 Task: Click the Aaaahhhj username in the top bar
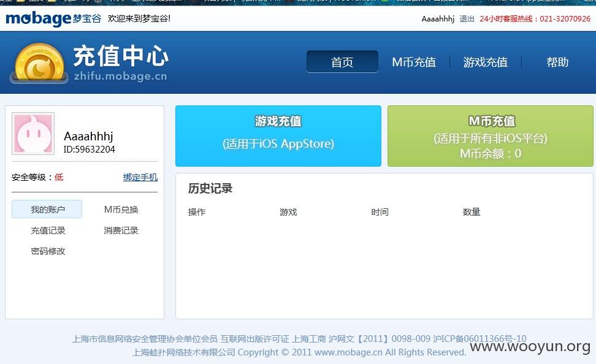[x=438, y=18]
